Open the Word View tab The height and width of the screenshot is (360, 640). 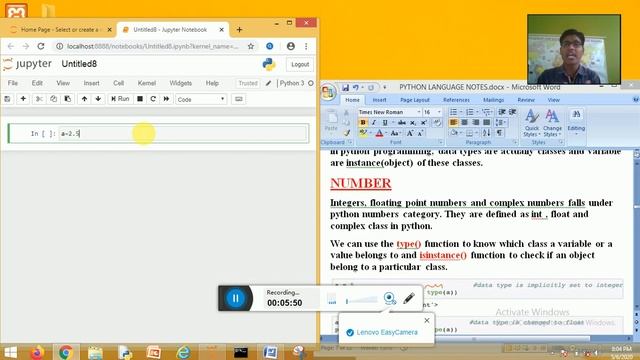point(553,100)
